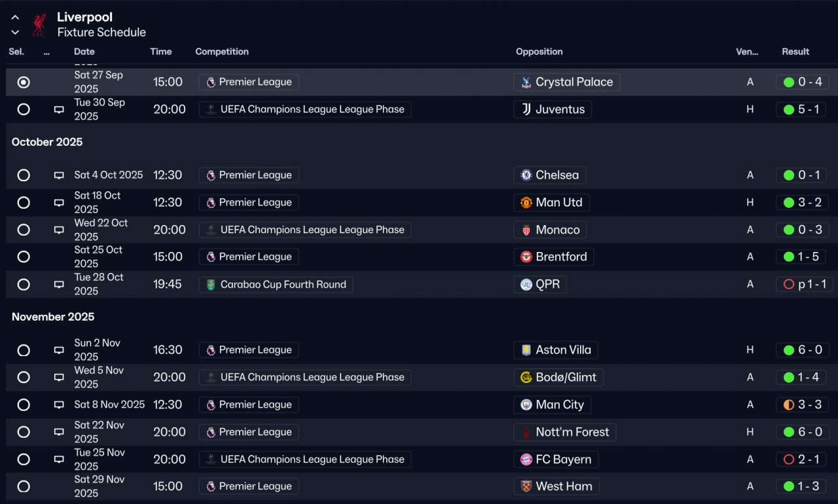Click the Crystal Palace badge icon
This screenshot has height=504, width=838.
point(526,82)
